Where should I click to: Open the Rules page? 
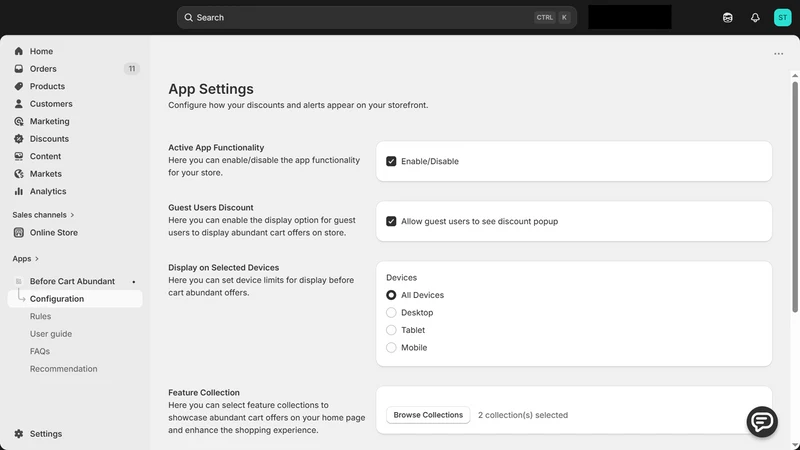[40, 316]
